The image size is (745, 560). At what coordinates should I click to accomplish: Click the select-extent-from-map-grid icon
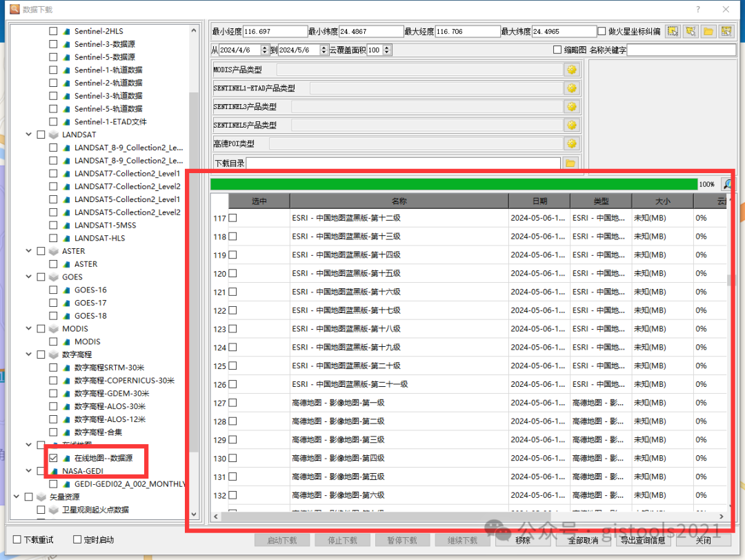(726, 31)
